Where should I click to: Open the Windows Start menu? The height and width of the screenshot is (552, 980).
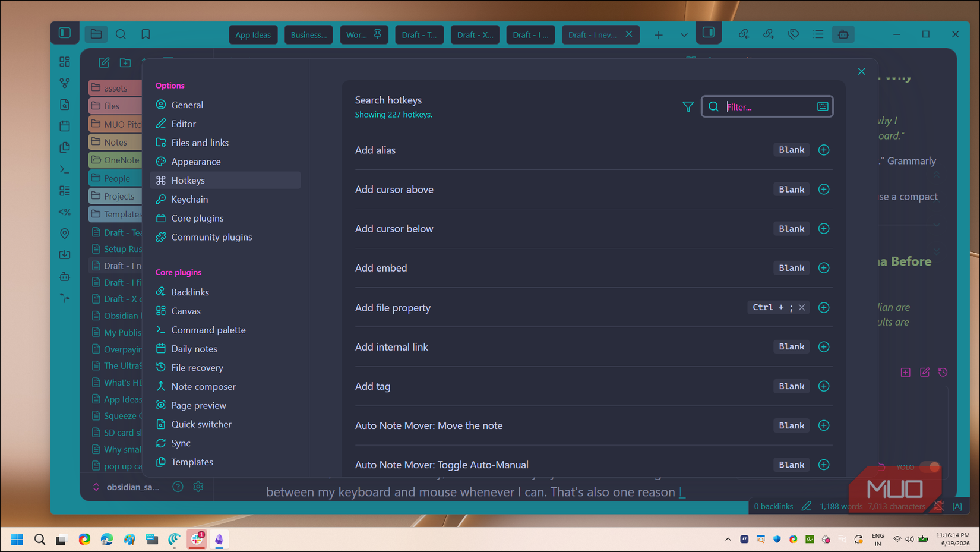pos(17,539)
